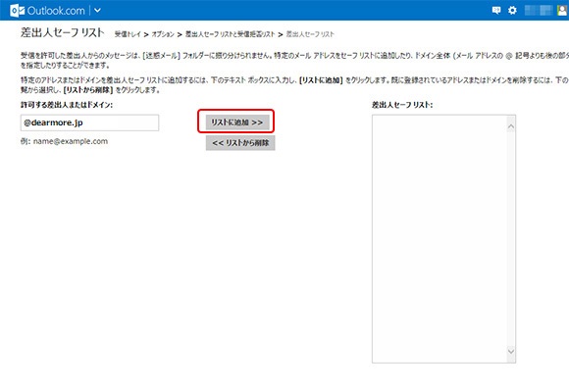Open the dropdown arrow next to Outlook.com

[x=97, y=11]
